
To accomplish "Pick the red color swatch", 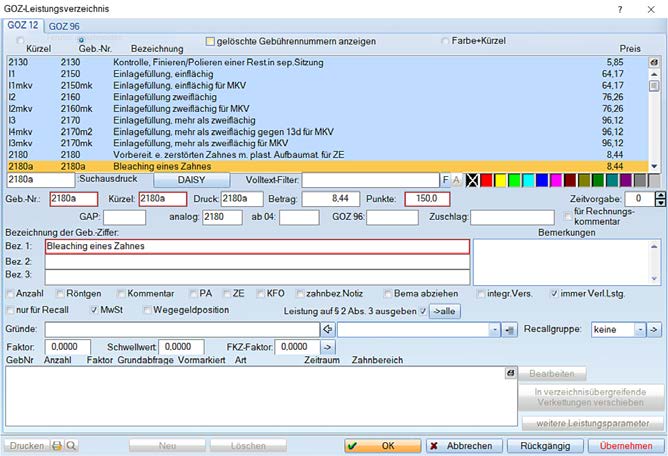I will [486, 180].
